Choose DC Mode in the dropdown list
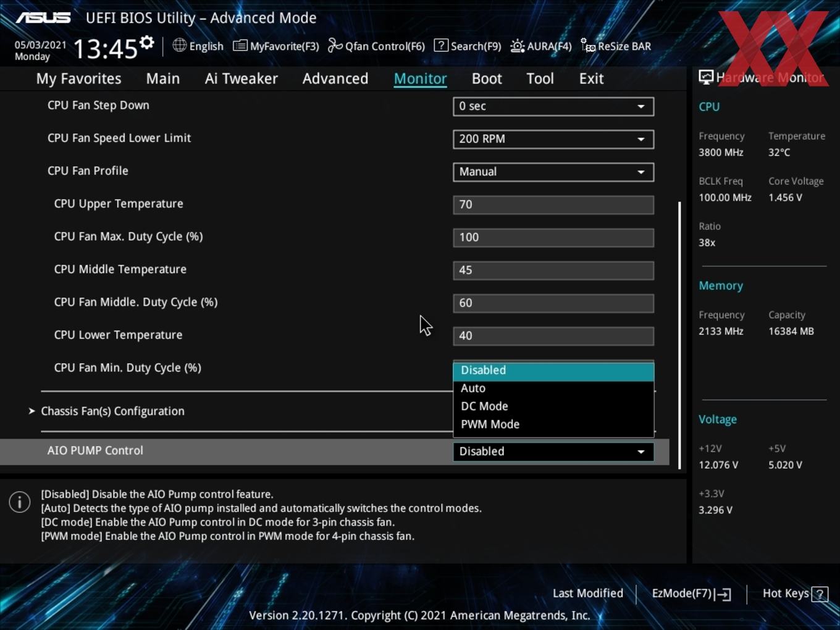The image size is (840, 630). click(x=553, y=406)
